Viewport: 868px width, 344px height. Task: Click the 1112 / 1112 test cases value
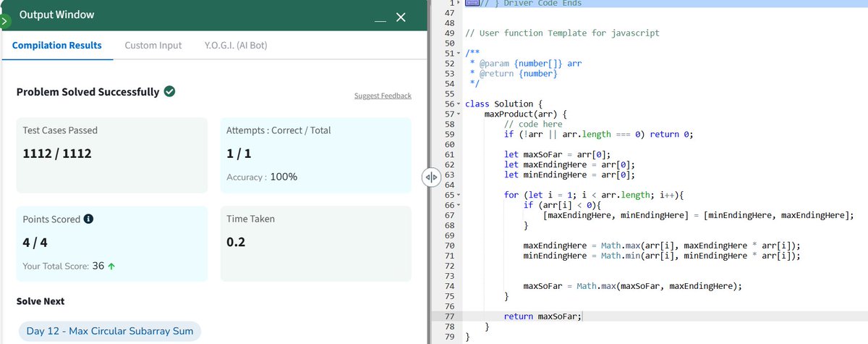click(x=57, y=154)
